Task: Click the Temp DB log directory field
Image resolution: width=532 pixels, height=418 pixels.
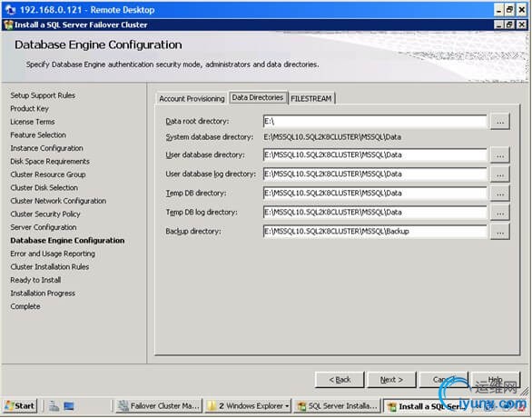Action: pyautogui.click(x=375, y=213)
